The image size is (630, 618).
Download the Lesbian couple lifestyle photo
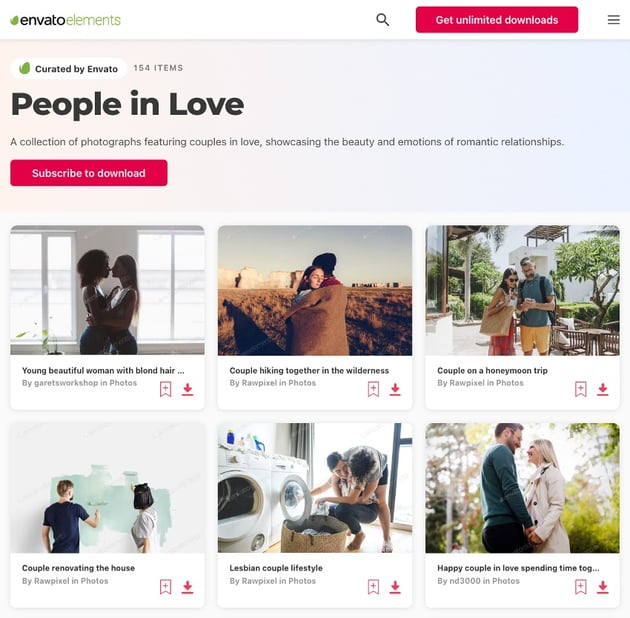pos(395,587)
